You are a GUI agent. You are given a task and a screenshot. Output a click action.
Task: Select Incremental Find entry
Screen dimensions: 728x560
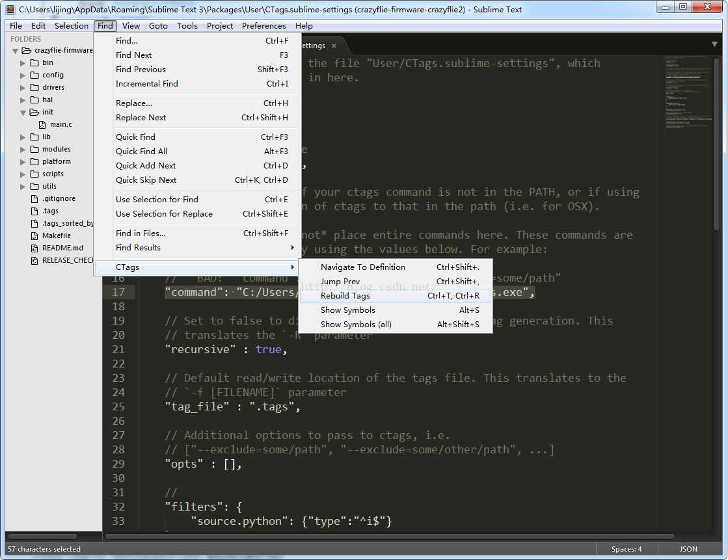coord(198,84)
